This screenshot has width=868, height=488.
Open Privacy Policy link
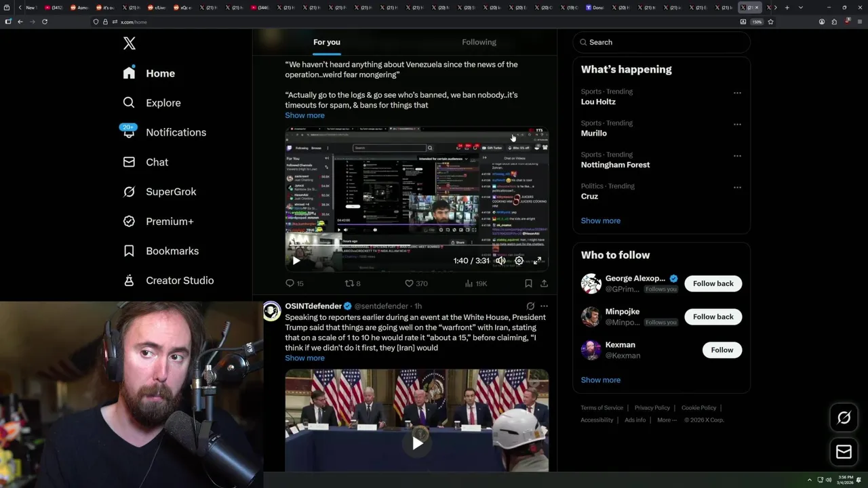click(652, 408)
